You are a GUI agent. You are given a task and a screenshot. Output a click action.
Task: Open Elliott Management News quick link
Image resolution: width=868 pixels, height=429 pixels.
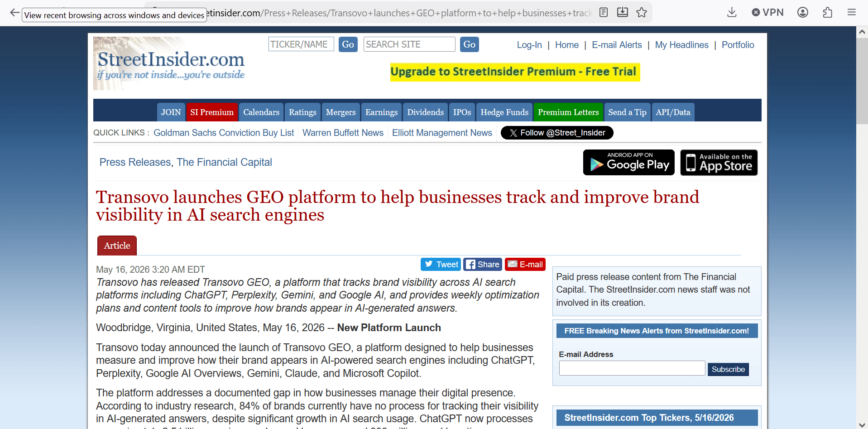(442, 133)
